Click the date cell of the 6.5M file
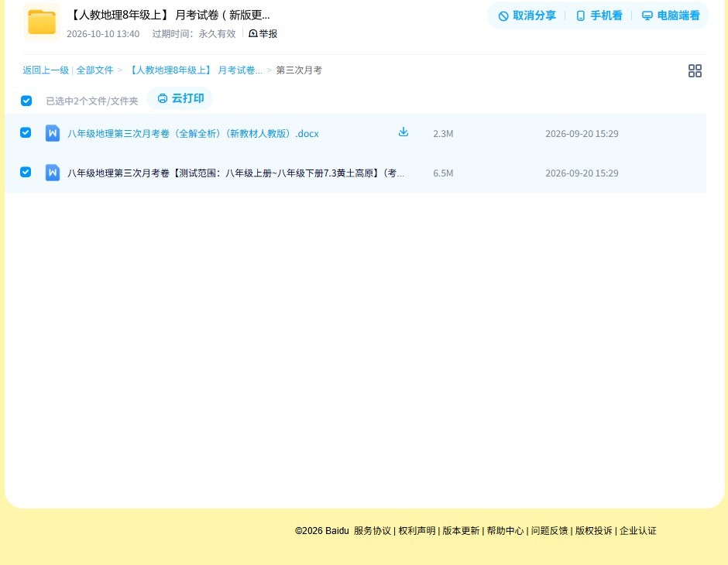 point(582,173)
